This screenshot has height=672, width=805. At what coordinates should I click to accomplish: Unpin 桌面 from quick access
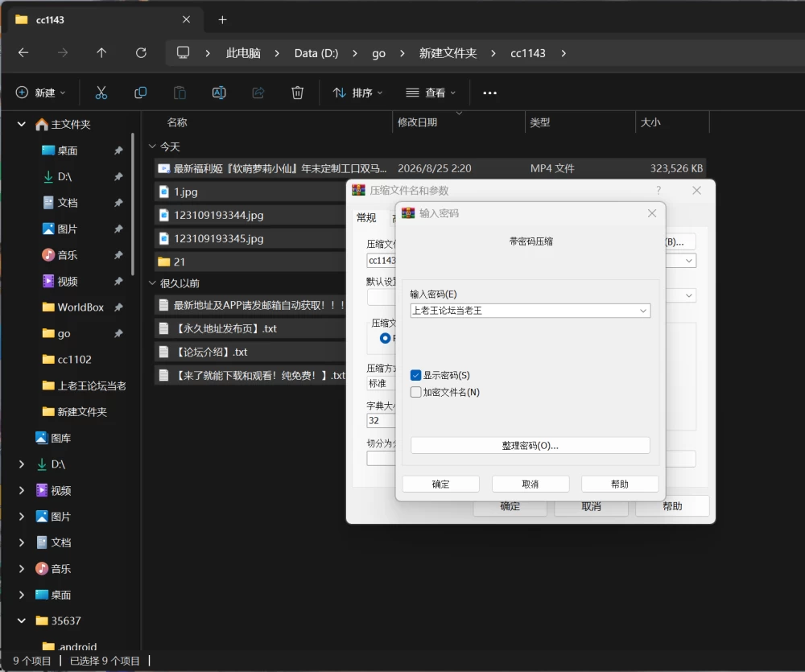click(x=118, y=150)
